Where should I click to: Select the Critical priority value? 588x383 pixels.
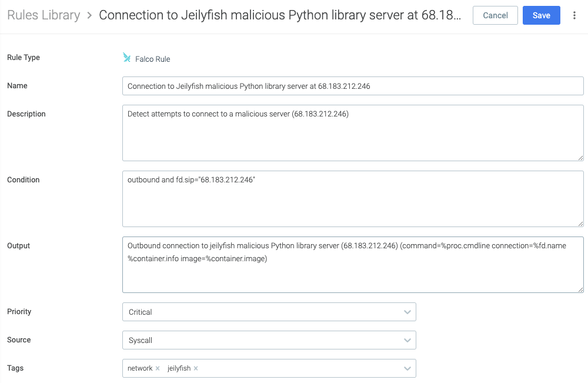(x=141, y=312)
